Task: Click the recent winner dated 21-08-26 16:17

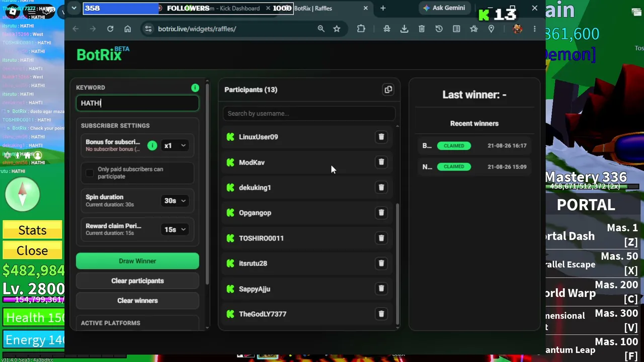Action: pos(474,146)
